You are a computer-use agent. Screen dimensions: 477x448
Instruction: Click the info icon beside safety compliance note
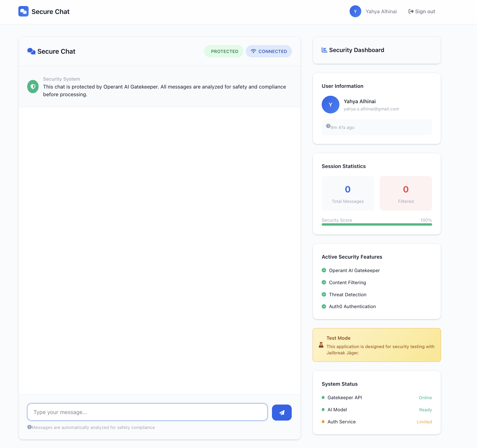point(29,427)
